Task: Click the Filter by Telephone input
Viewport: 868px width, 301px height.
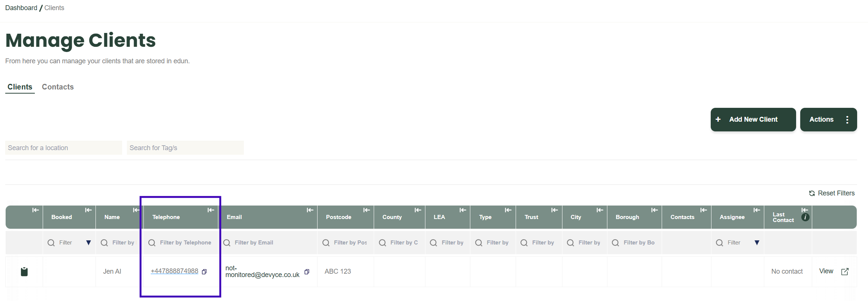Action: pyautogui.click(x=185, y=243)
